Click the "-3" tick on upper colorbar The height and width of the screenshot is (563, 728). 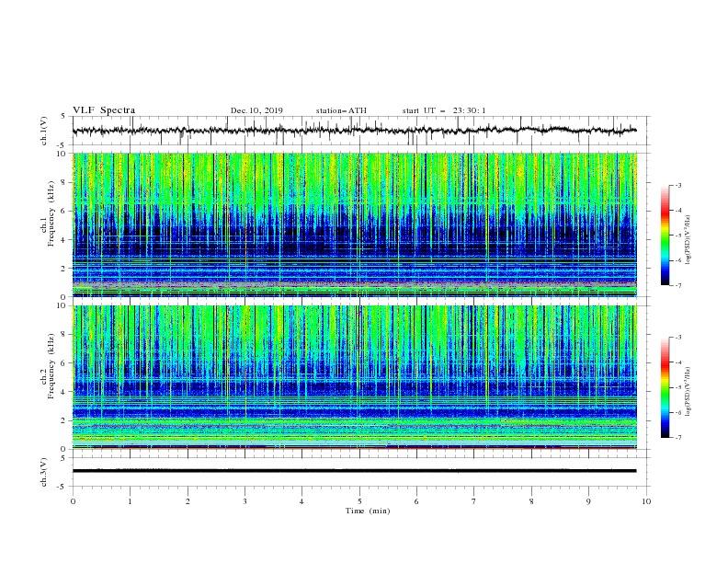677,185
